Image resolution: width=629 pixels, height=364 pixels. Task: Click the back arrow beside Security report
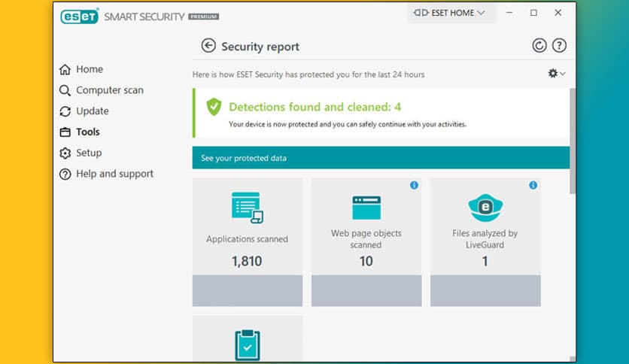coord(208,47)
